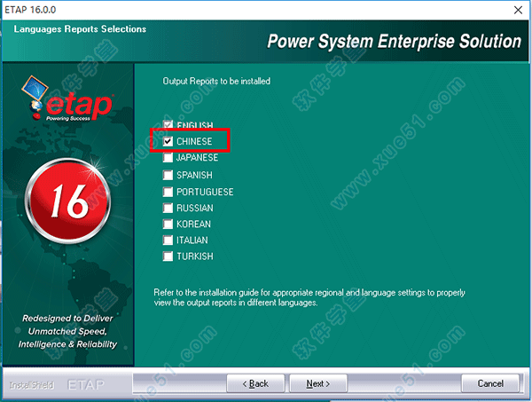Click the 'Languages Reports Selections' heading
This screenshot has height=402, width=532.
pos(80,29)
